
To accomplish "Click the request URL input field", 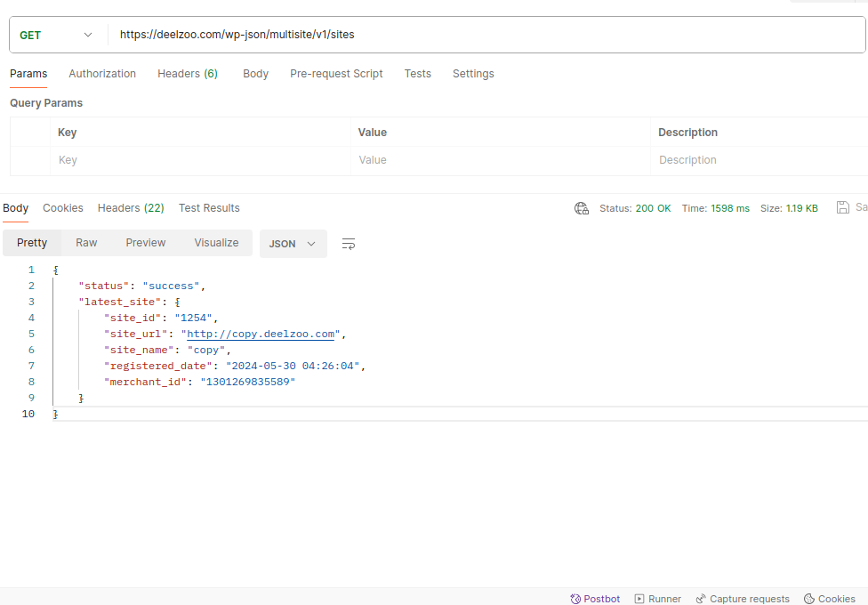I will tap(480, 35).
